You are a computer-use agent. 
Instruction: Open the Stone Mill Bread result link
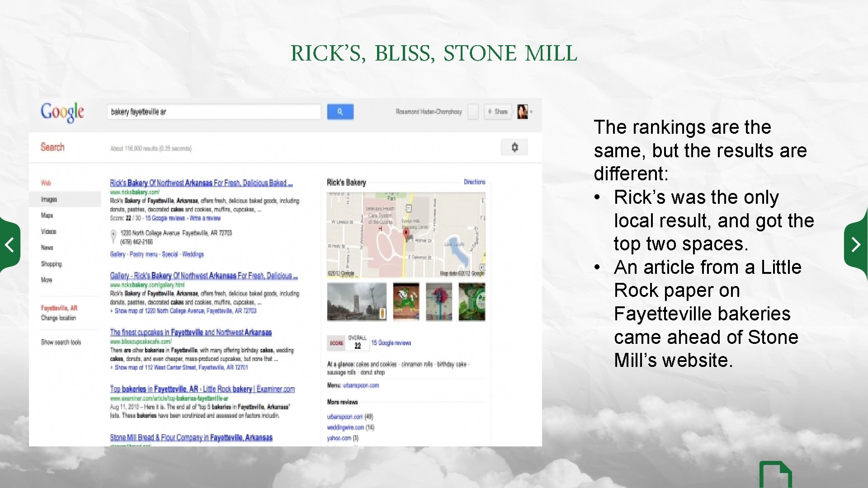191,437
